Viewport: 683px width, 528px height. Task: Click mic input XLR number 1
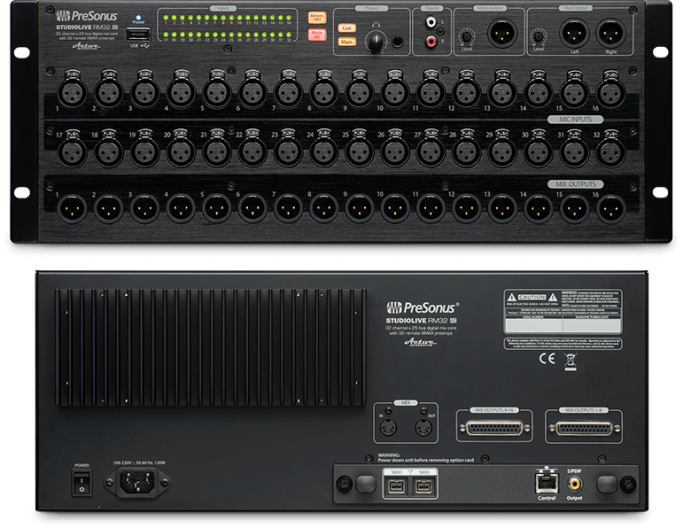[x=72, y=92]
